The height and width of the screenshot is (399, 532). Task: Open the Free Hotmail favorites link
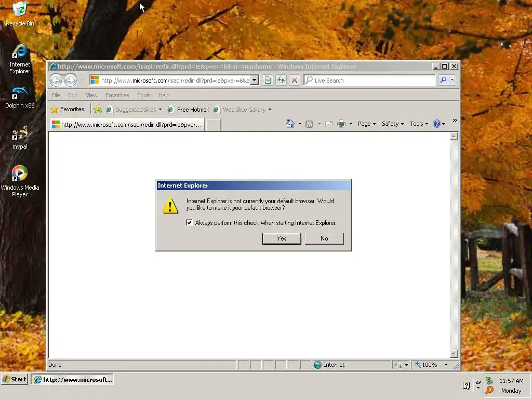click(188, 109)
